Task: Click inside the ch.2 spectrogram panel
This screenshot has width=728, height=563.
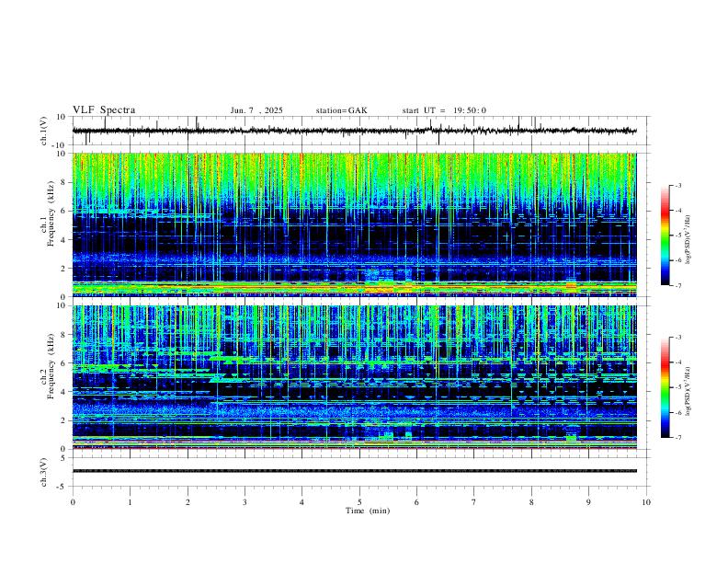Action: pyautogui.click(x=355, y=377)
